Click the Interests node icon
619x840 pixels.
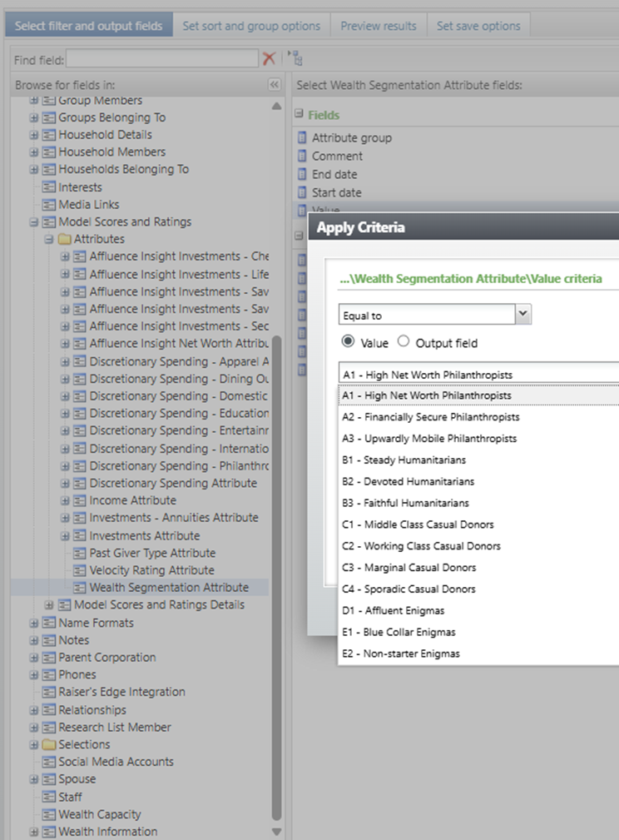point(49,187)
